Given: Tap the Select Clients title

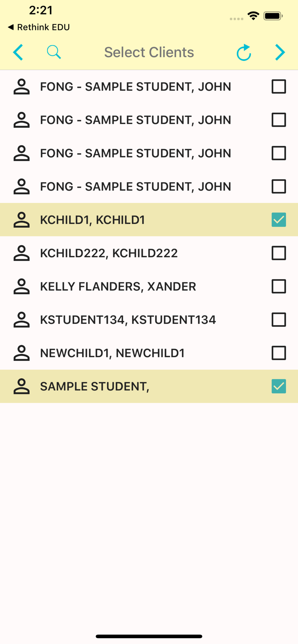Looking at the screenshot, I should (149, 52).
